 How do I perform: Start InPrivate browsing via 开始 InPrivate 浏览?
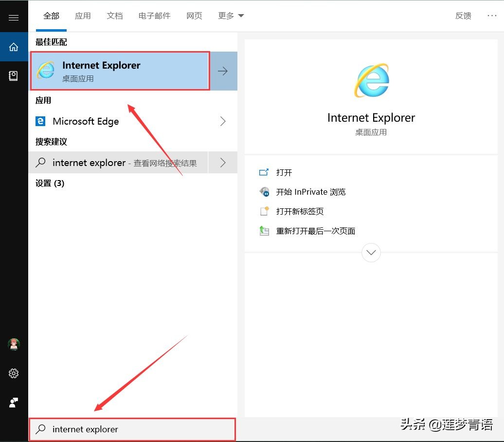point(311,192)
